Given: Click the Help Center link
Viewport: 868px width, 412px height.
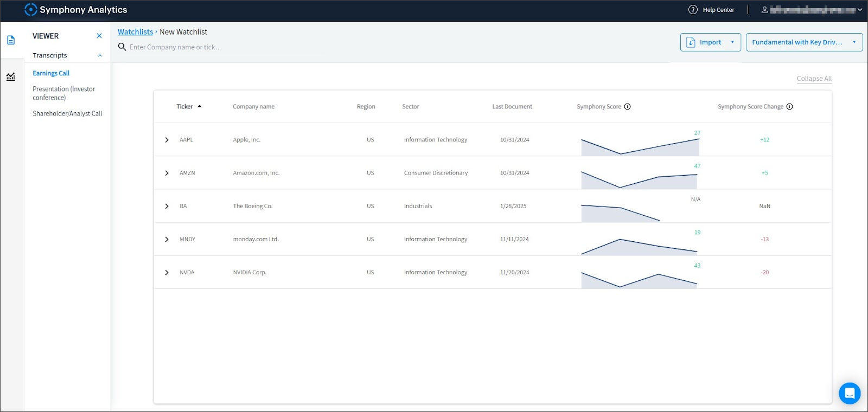Looking at the screenshot, I should coord(718,10).
